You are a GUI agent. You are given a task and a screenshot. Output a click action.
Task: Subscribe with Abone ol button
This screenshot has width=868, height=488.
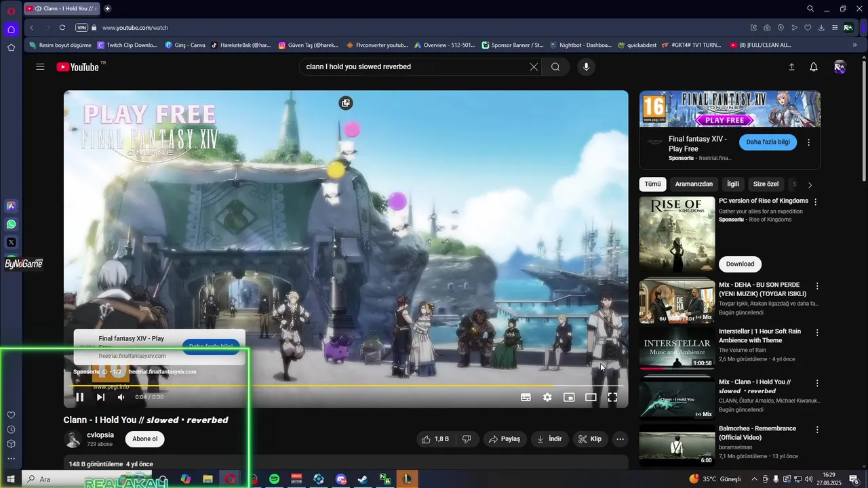coord(144,439)
